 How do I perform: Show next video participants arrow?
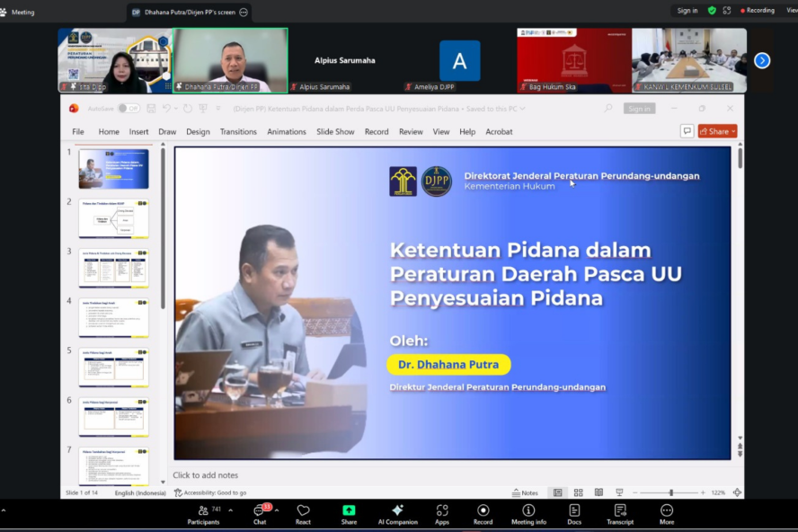tap(762, 60)
